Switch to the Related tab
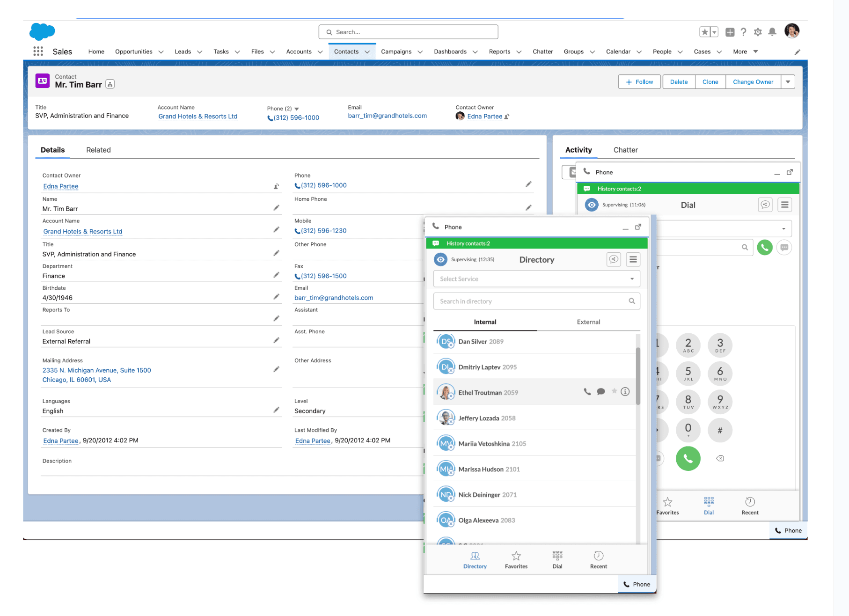 (x=98, y=150)
